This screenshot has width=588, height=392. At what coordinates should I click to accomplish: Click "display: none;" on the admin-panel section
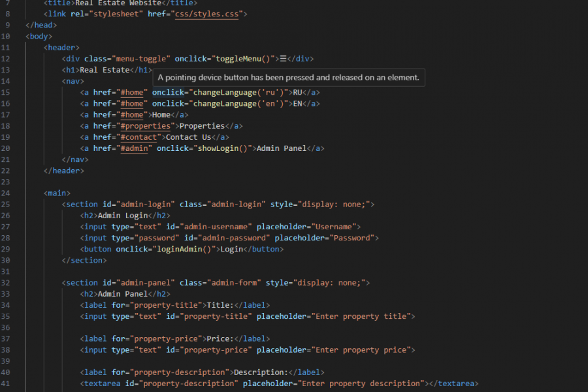pos(330,283)
